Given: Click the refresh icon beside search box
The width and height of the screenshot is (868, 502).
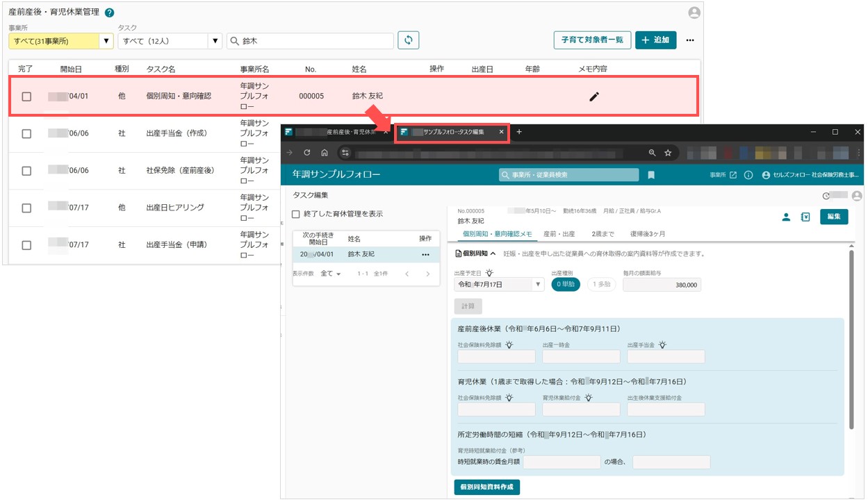Looking at the screenshot, I should (409, 40).
